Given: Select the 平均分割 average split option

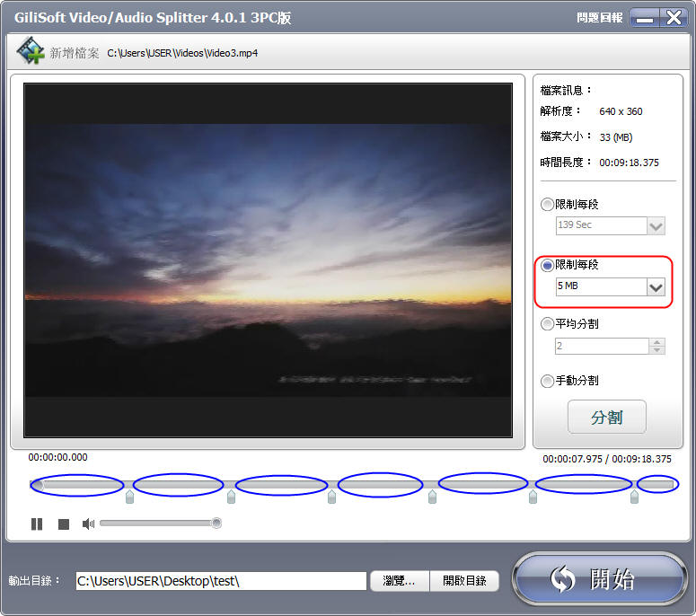Looking at the screenshot, I should point(547,324).
